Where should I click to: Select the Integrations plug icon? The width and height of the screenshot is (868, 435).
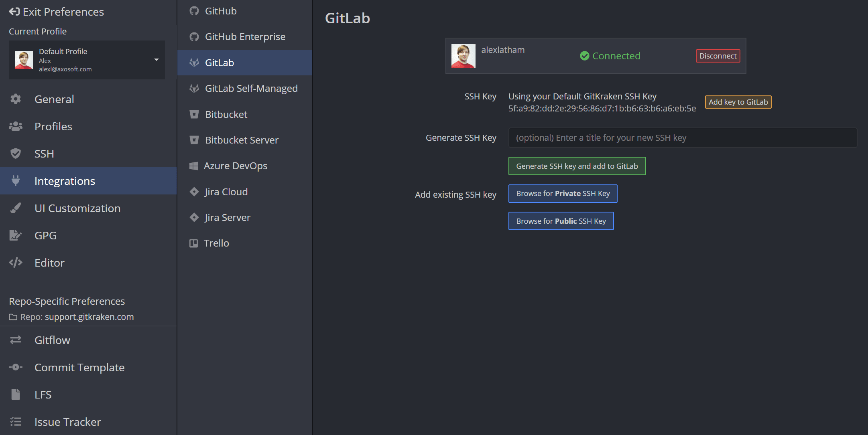(x=16, y=181)
